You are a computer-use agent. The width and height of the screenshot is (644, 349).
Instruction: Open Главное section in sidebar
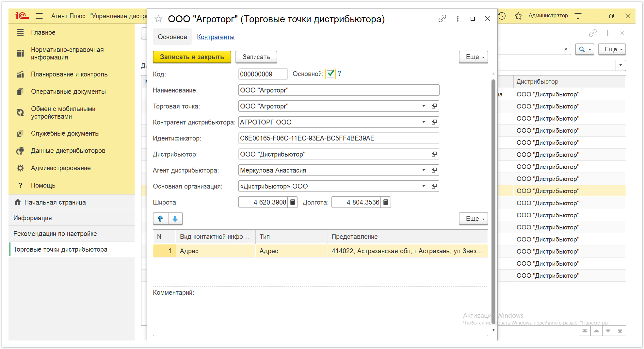43,32
